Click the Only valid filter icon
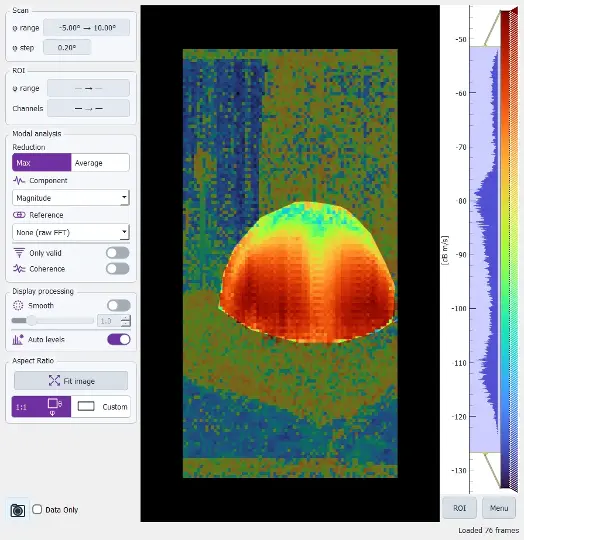 19,253
